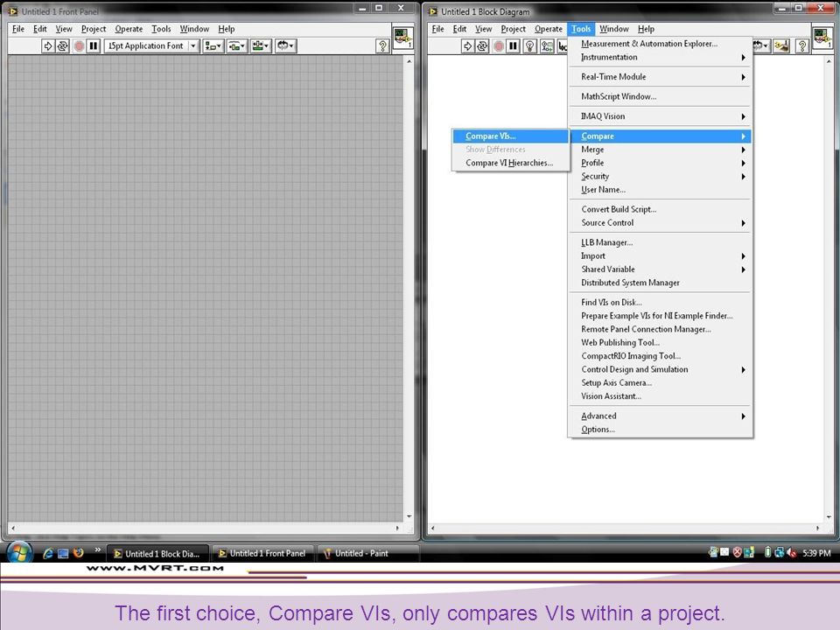Click Run arrow in Block Diagram toolbar
The height and width of the screenshot is (630, 840).
pyautogui.click(x=467, y=46)
